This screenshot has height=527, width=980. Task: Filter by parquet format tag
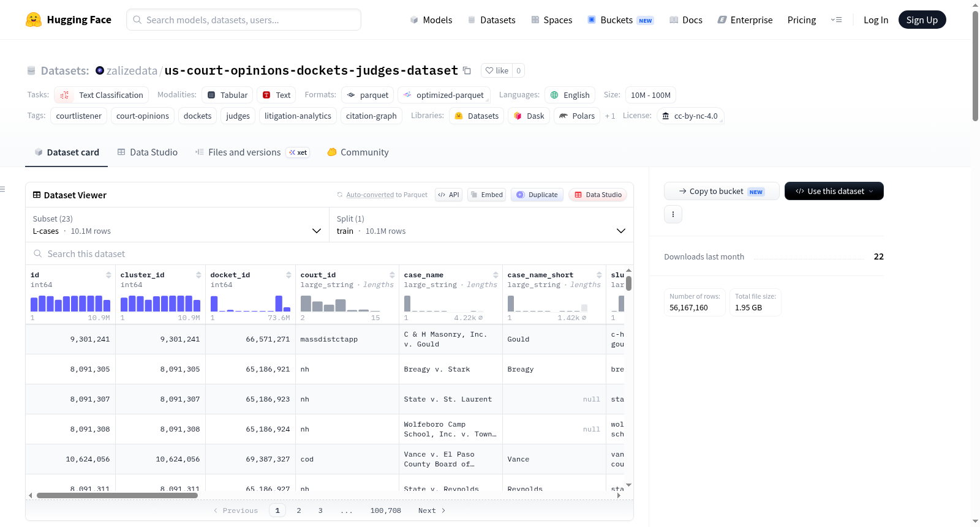click(x=367, y=95)
